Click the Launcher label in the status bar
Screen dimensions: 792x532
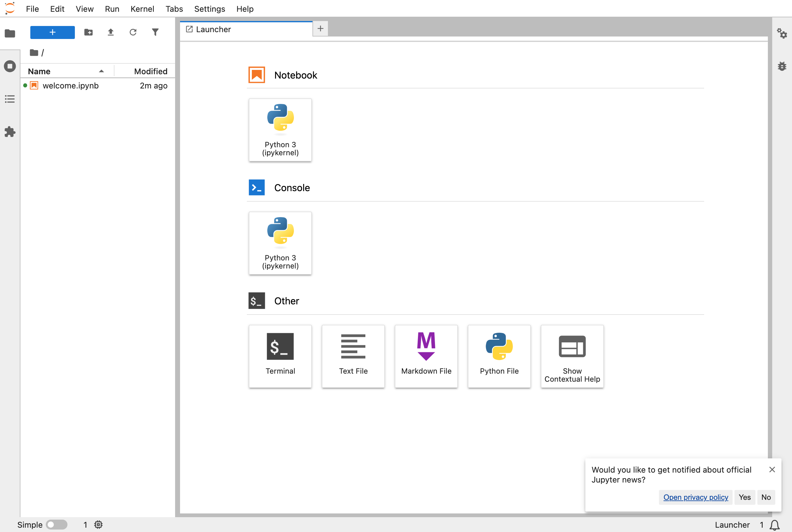point(732,525)
